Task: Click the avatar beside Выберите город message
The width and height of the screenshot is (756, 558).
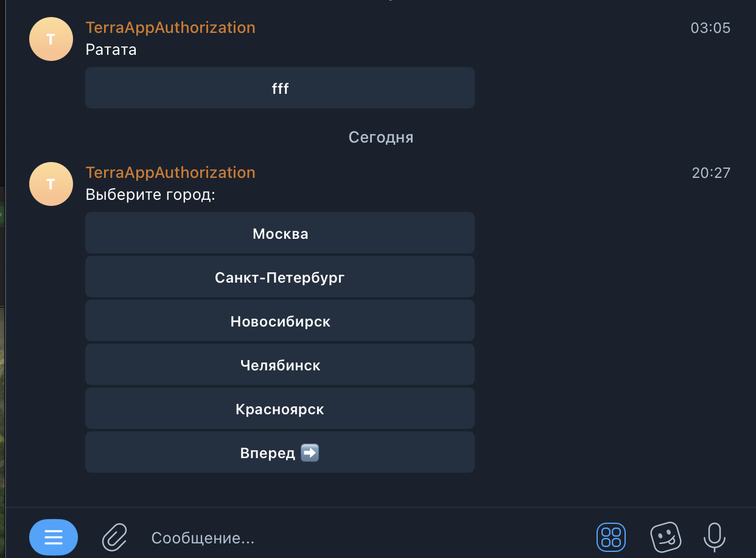Action: click(51, 184)
